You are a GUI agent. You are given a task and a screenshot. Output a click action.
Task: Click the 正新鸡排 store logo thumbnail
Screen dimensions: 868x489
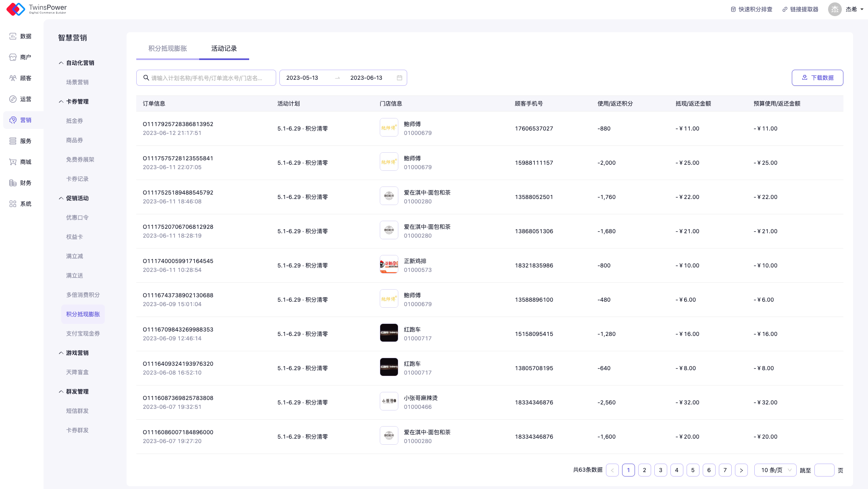389,264
